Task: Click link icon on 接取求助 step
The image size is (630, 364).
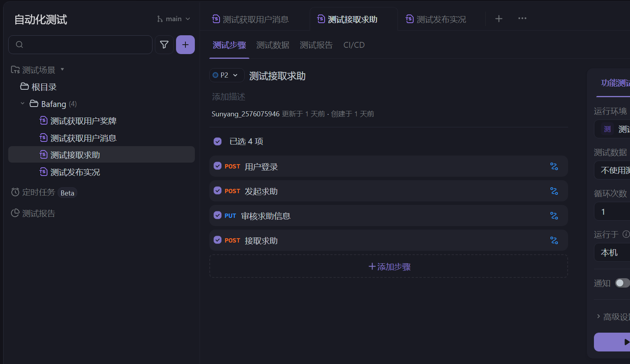Action: pos(554,241)
